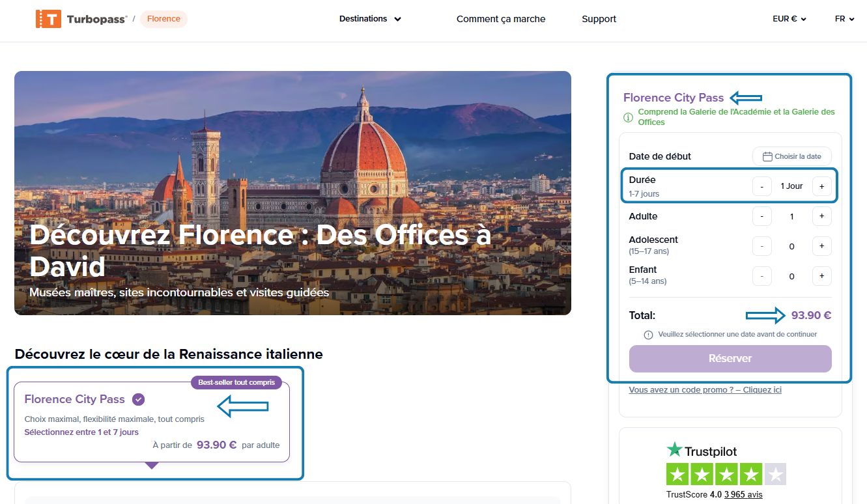Click the Total 93.90 € amount
This screenshot has width=867, height=504.
point(811,316)
